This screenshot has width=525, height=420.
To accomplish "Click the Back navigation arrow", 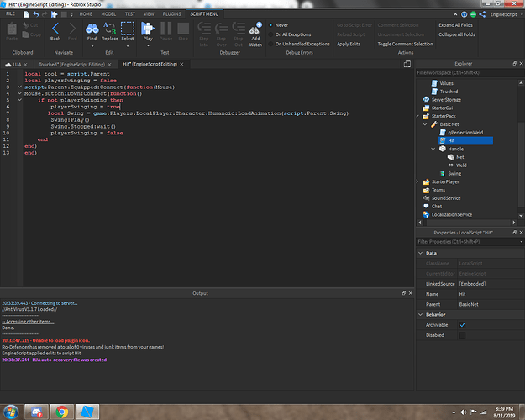I will point(55,29).
